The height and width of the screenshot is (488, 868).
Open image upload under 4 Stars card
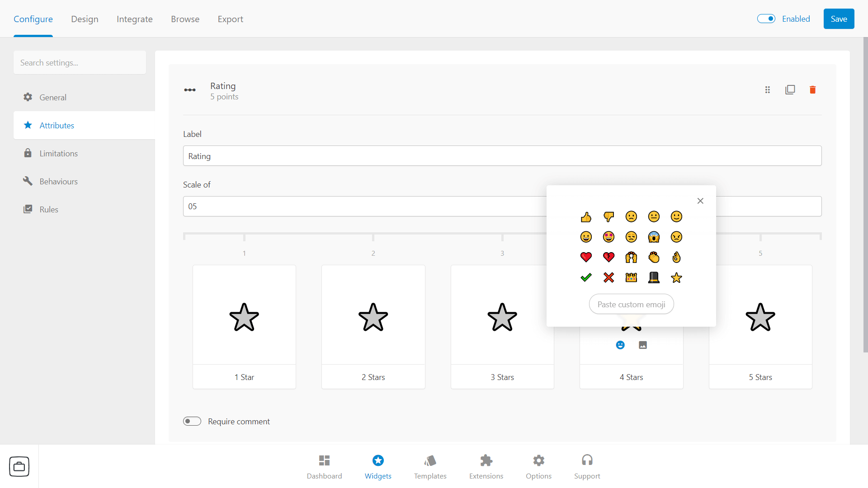pos(643,345)
